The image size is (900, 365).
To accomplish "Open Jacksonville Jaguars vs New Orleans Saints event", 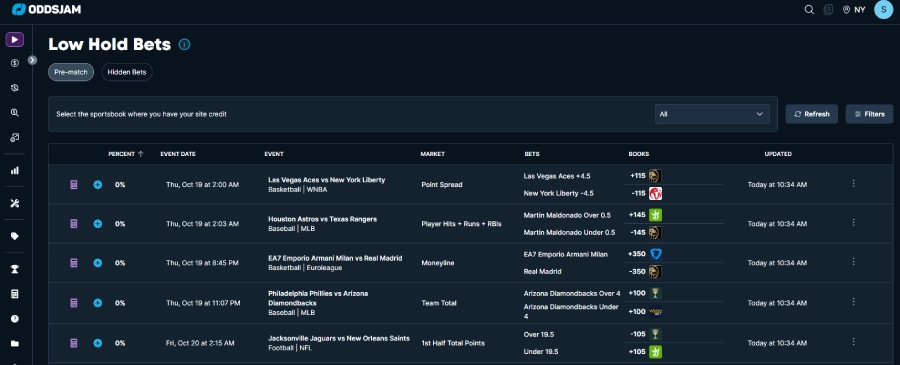I will click(x=339, y=338).
